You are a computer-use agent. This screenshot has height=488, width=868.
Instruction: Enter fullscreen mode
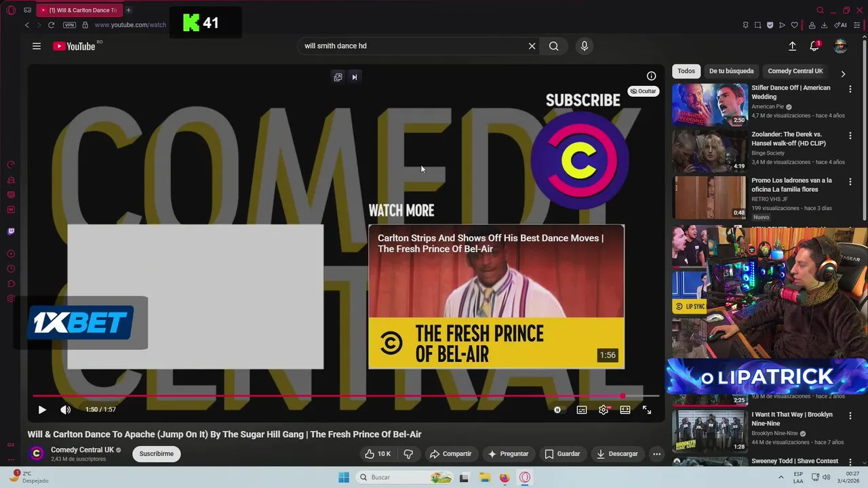pos(647,409)
